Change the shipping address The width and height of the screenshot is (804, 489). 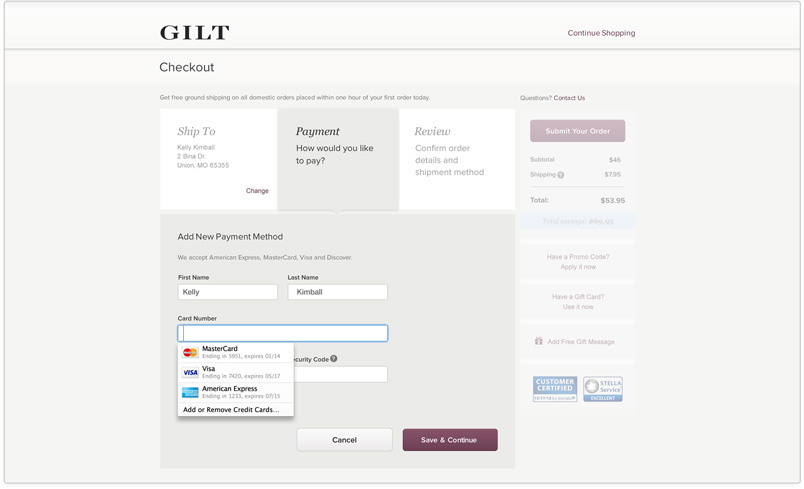tap(257, 191)
